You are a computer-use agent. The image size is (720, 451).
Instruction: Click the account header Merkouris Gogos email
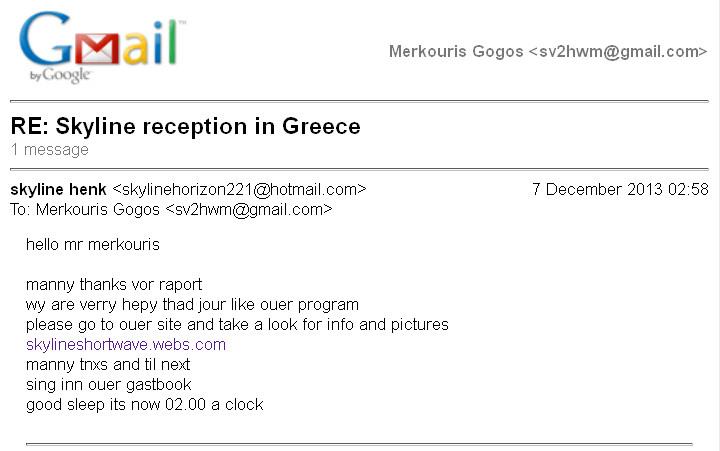point(548,51)
